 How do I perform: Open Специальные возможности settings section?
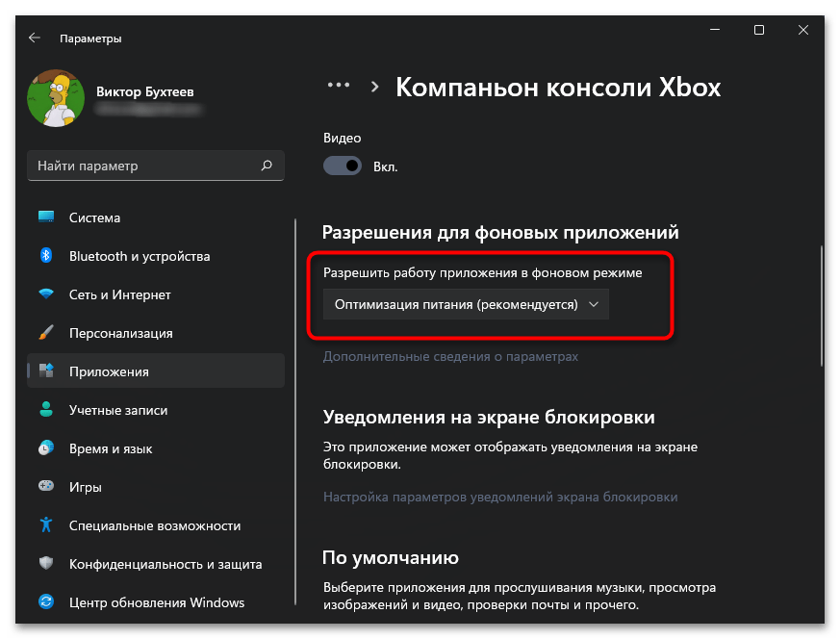(x=154, y=525)
